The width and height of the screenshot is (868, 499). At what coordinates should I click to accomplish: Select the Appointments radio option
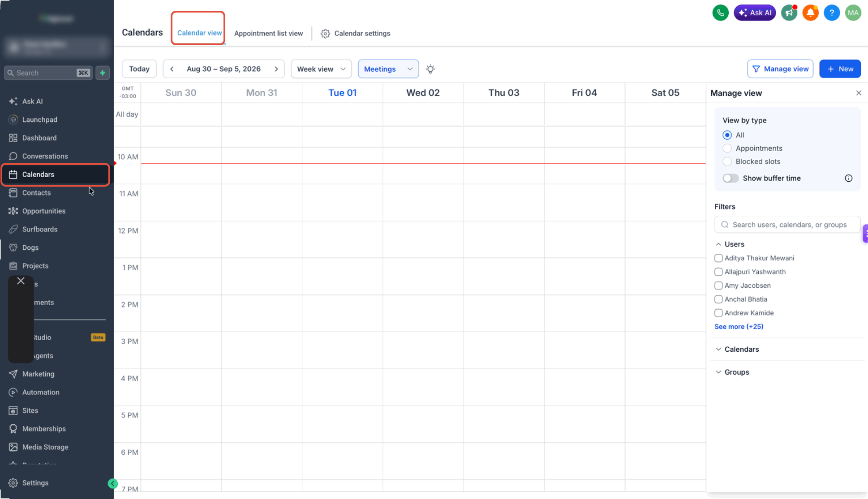coord(727,148)
